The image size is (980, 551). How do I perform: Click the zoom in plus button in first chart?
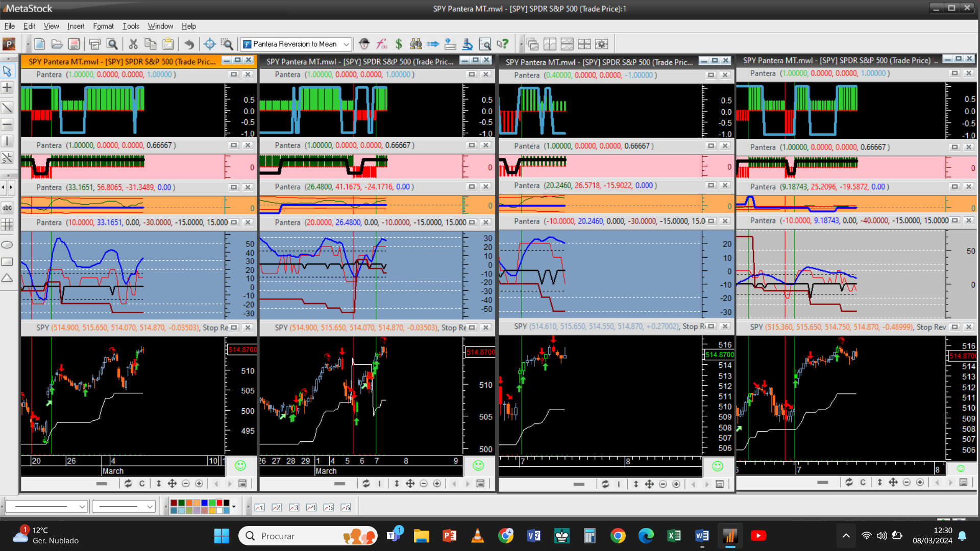(199, 484)
